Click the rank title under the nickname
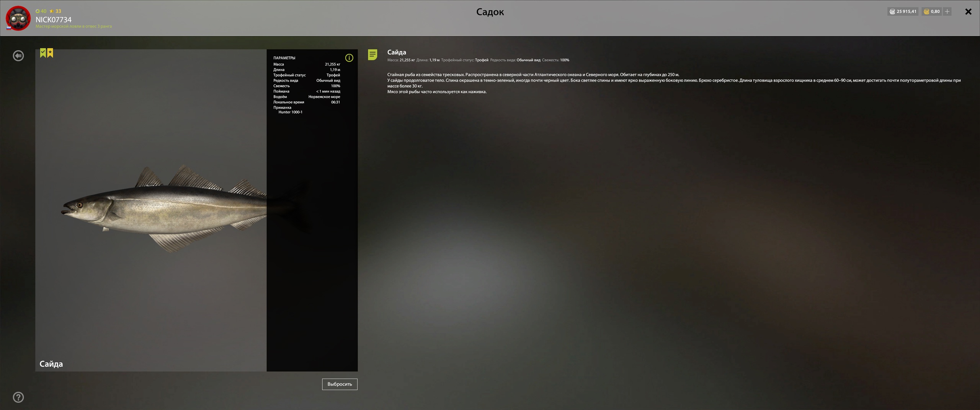Image resolution: width=980 pixels, height=410 pixels. tap(73, 26)
